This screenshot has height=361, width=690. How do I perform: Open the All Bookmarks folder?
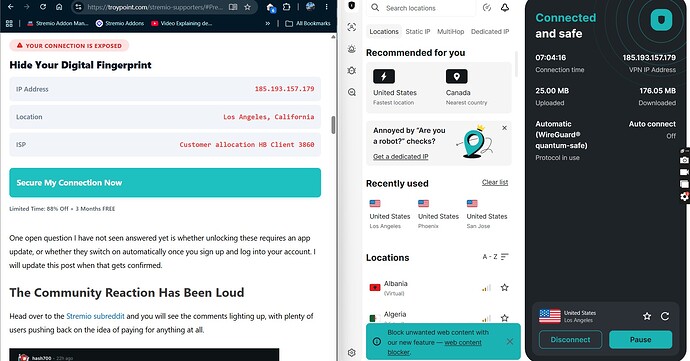(x=308, y=23)
